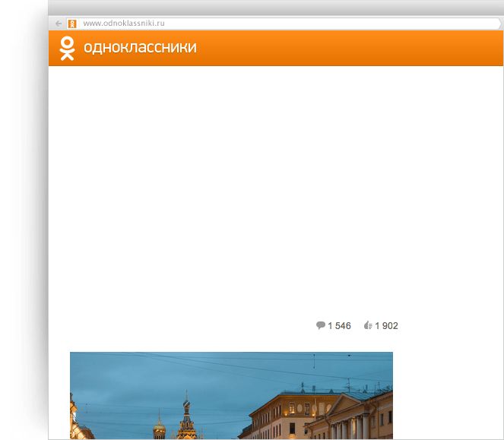Click the browser back arrow
504x440 pixels.
(59, 24)
